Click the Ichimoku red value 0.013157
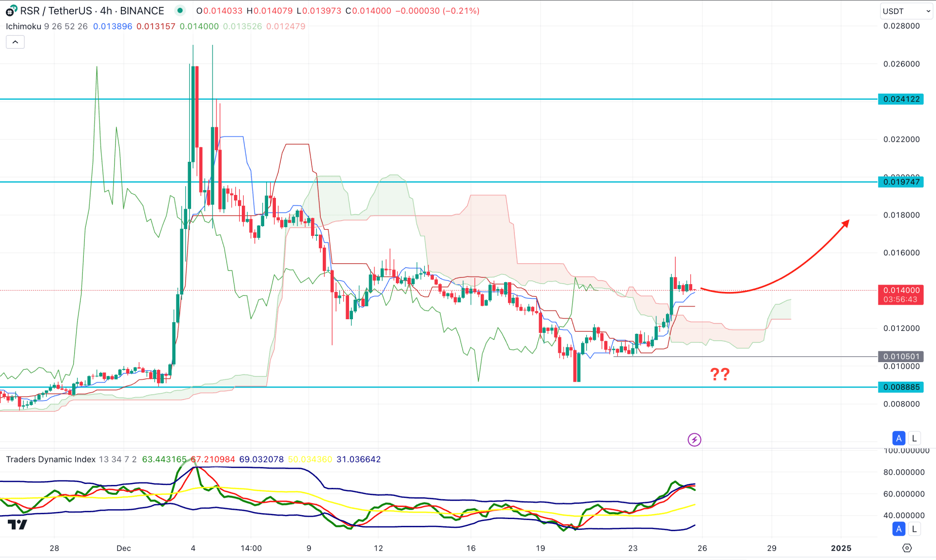Viewport: 936px width, 560px height. click(156, 26)
